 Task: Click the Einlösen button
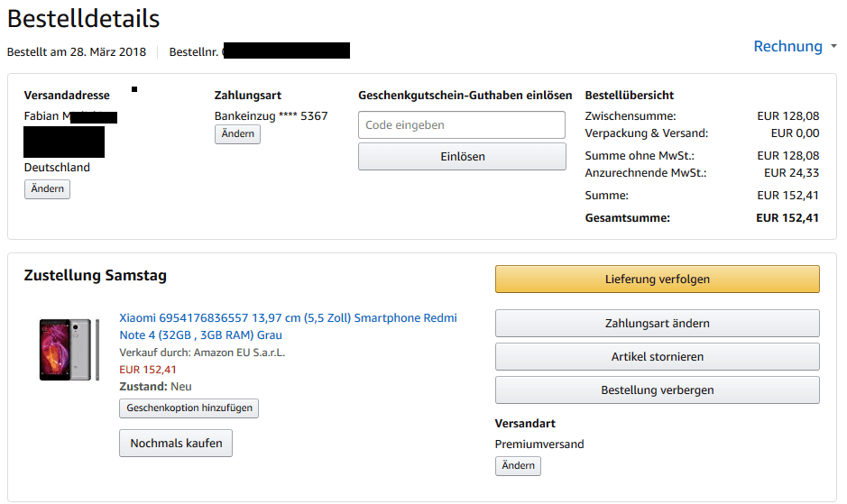[462, 157]
